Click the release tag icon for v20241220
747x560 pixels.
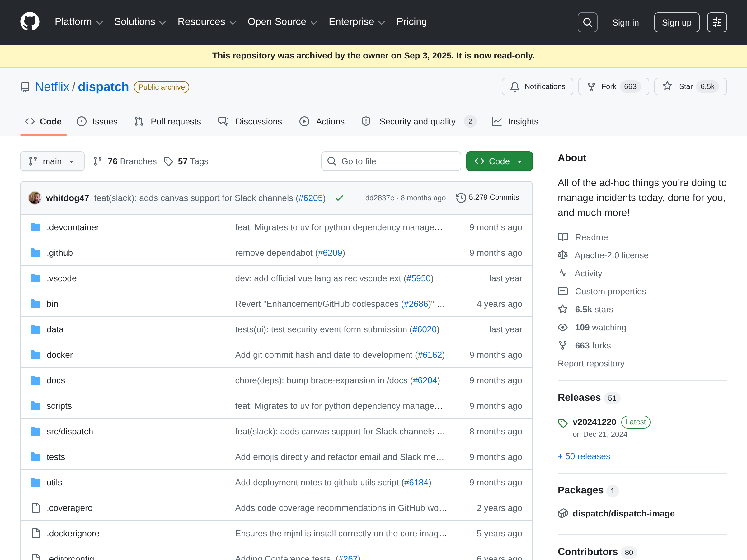pyautogui.click(x=563, y=423)
